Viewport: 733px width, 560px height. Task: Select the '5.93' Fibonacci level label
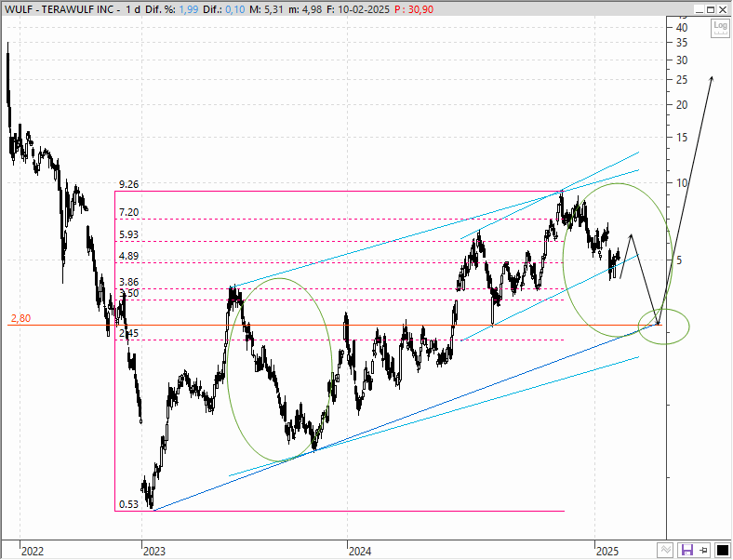(129, 234)
